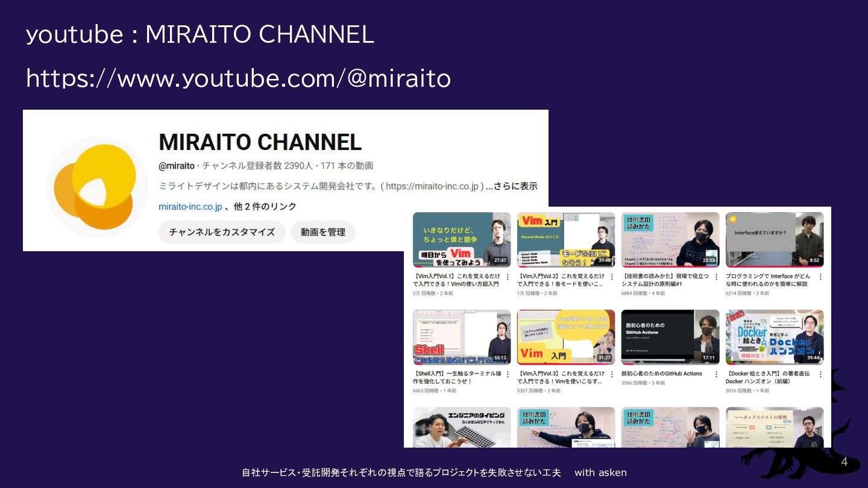Open the three-dot menu for Vim入門Vol.2 video
868x488 pixels.
(x=611, y=277)
